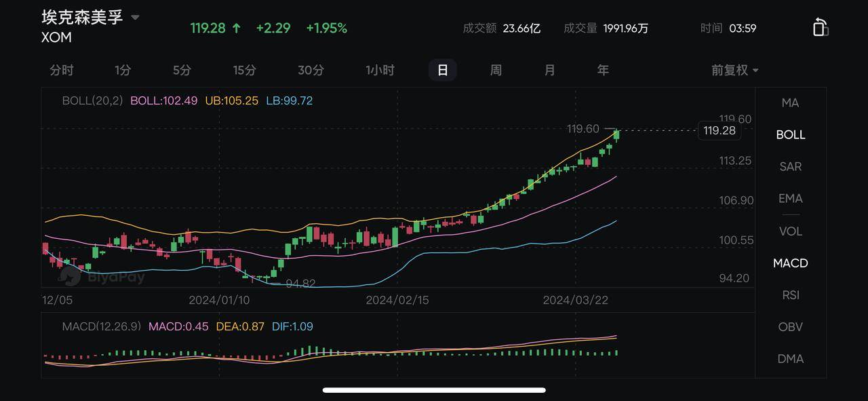The width and height of the screenshot is (868, 401).
Task: Show the DMA sub-chart indicator
Action: coord(790,358)
